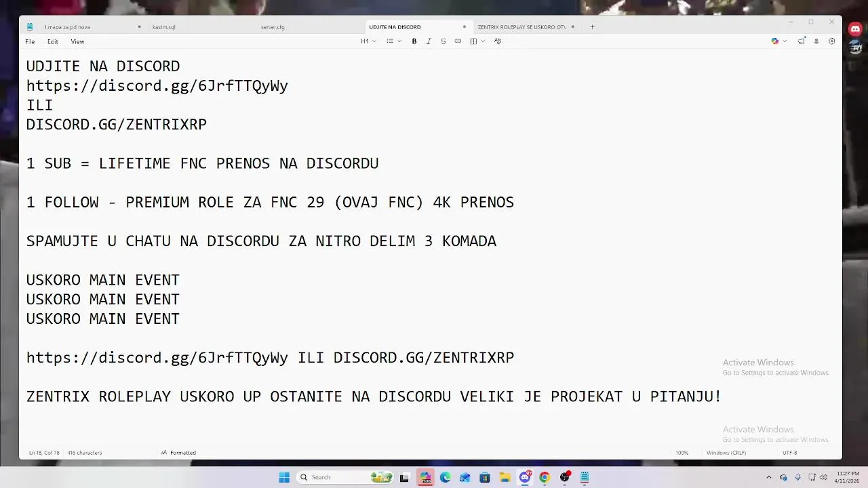Click the Ln 18, Col 78 position indicator

[x=44, y=453]
